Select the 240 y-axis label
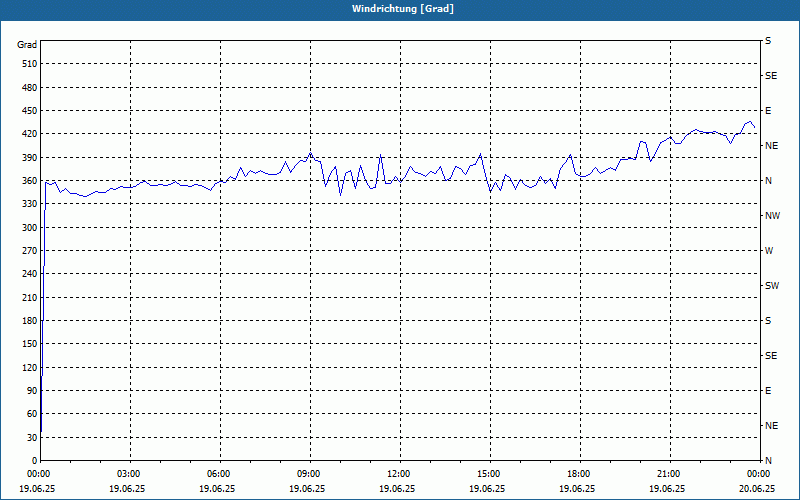The height and width of the screenshot is (500, 800). (x=30, y=274)
